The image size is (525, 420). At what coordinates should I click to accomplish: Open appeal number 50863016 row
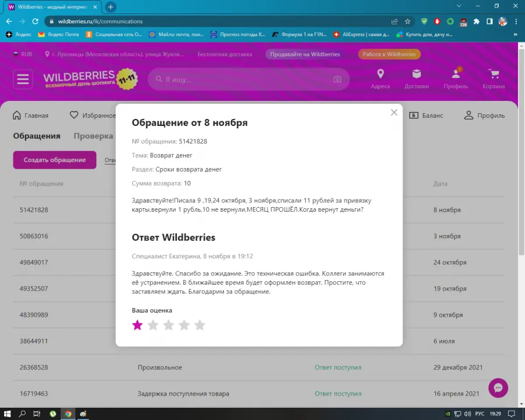[259, 236]
